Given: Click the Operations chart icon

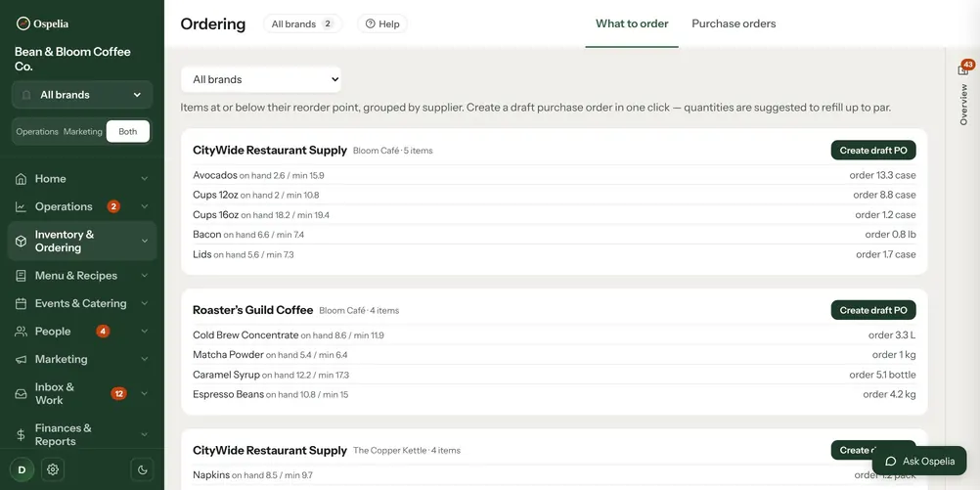Looking at the screenshot, I should 21,207.
